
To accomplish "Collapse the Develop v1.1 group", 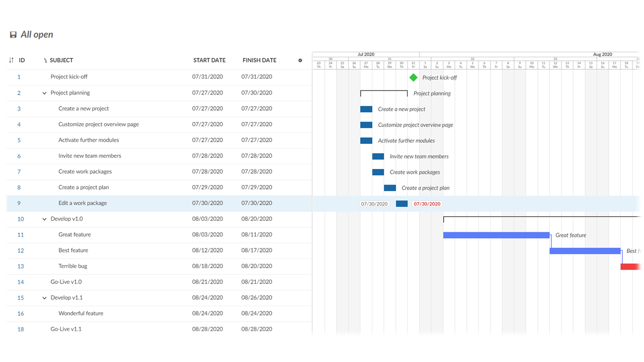I will 44,298.
